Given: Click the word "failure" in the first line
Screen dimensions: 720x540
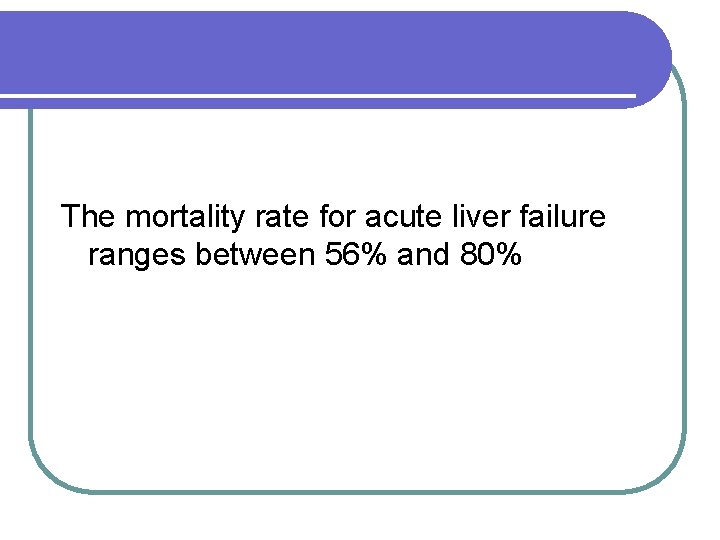Looking at the screenshot, I should (x=563, y=216).
